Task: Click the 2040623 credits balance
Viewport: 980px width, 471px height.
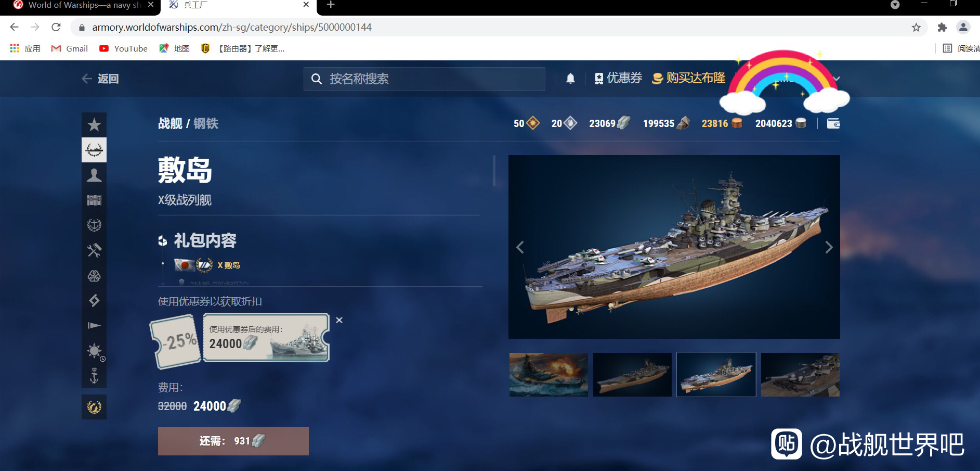Action: (781, 123)
